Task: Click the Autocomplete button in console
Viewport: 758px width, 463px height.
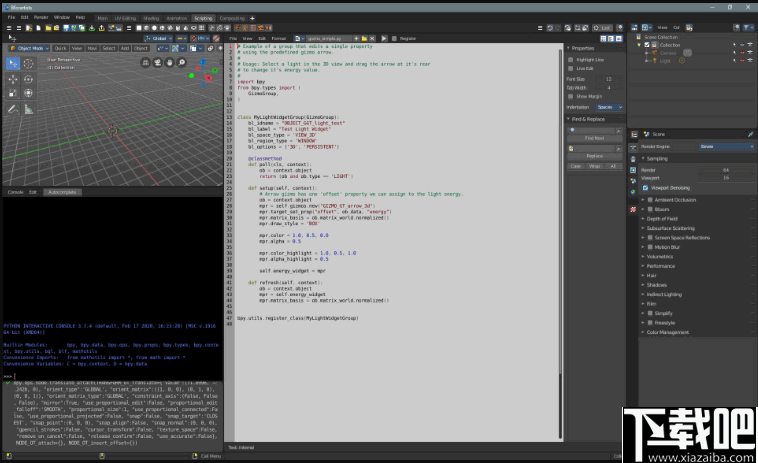Action: [61, 191]
